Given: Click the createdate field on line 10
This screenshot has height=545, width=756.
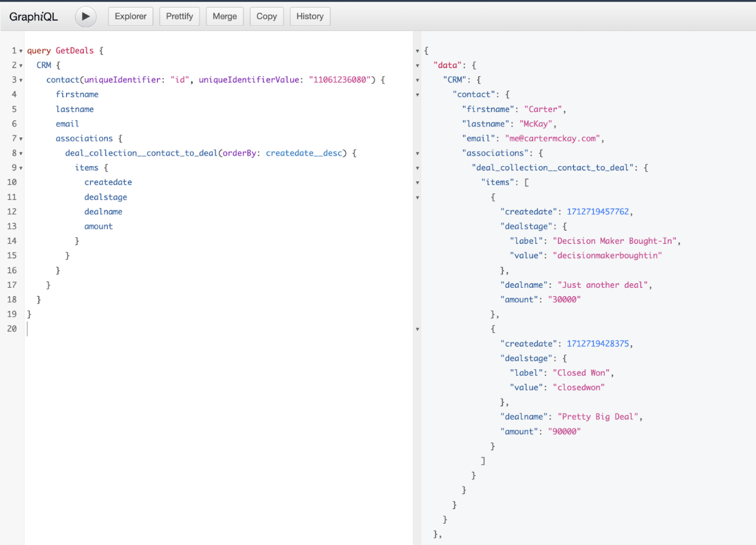Looking at the screenshot, I should pos(108,182).
